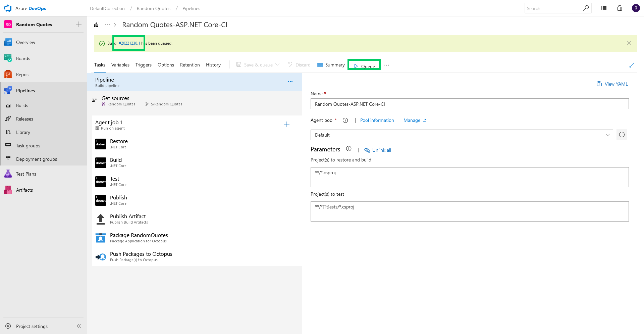Click the Project(s) to test field
This screenshot has width=644, height=334.
click(x=470, y=211)
